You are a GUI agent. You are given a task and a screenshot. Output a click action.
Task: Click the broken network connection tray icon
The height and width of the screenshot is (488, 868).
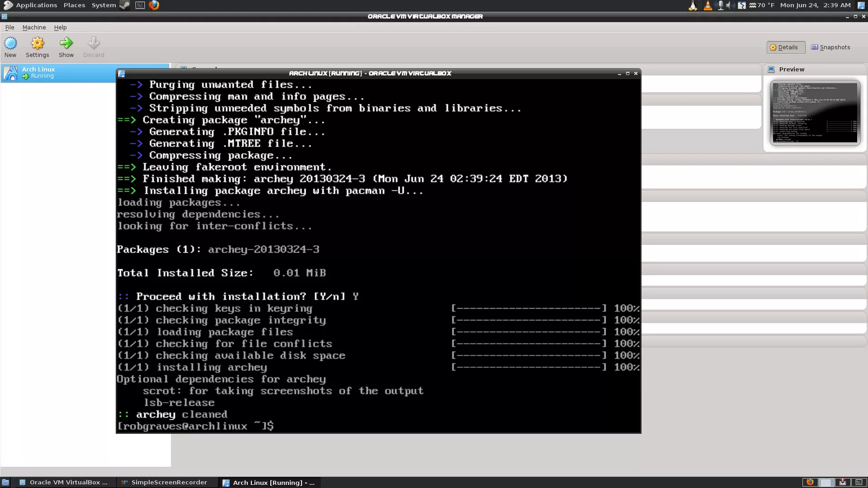pyautogui.click(x=742, y=5)
